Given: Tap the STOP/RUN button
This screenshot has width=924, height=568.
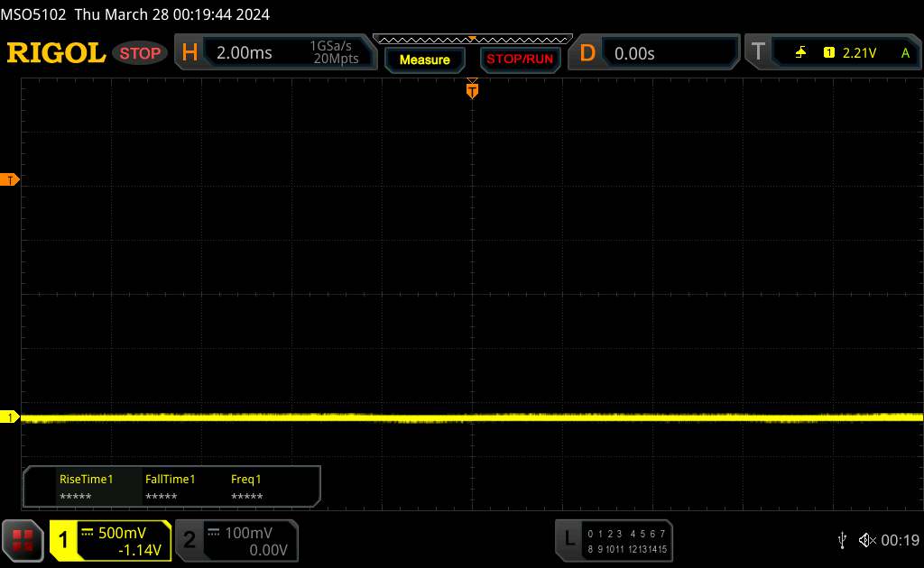Looking at the screenshot, I should [520, 60].
